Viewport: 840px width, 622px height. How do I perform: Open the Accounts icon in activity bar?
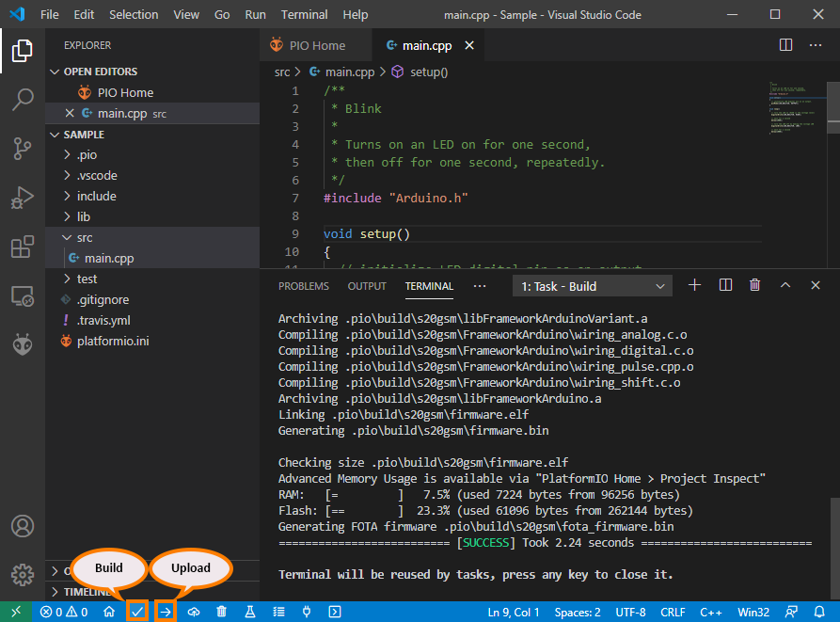(x=22, y=526)
